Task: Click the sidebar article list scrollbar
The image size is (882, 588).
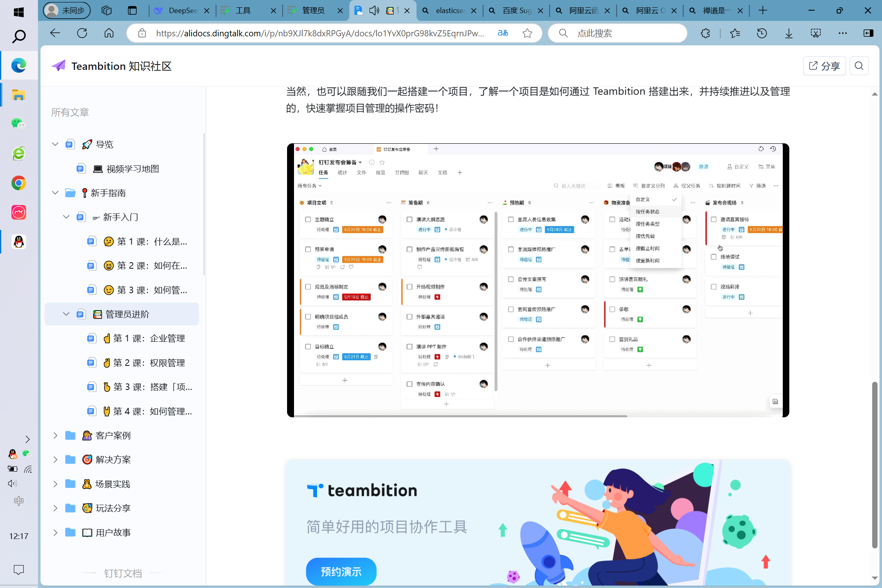Action: [204, 204]
